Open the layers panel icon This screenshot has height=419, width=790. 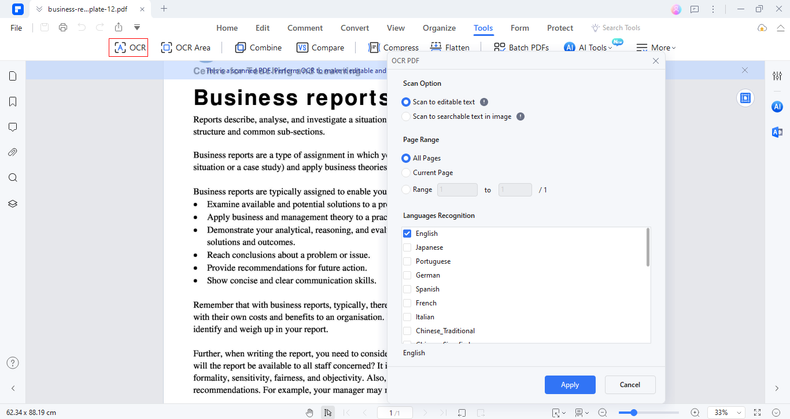click(x=13, y=204)
